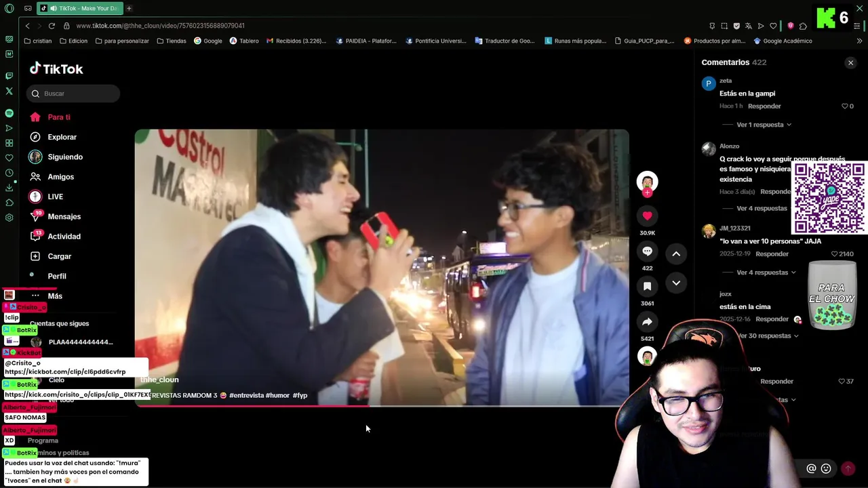
Task: Reply to jozx's comment
Action: 772,319
